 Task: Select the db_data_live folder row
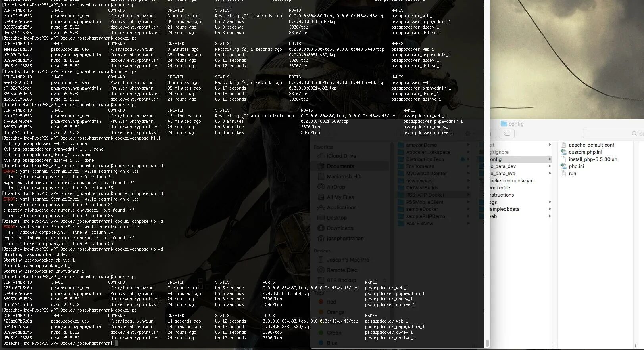tap(521, 174)
